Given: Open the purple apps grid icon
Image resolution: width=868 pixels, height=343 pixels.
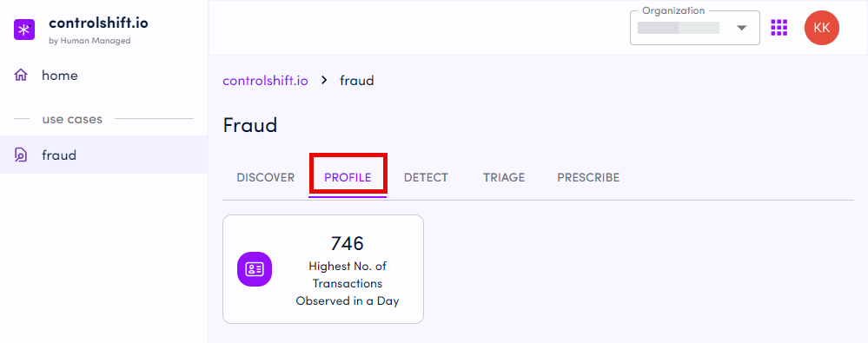Looking at the screenshot, I should [x=779, y=27].
